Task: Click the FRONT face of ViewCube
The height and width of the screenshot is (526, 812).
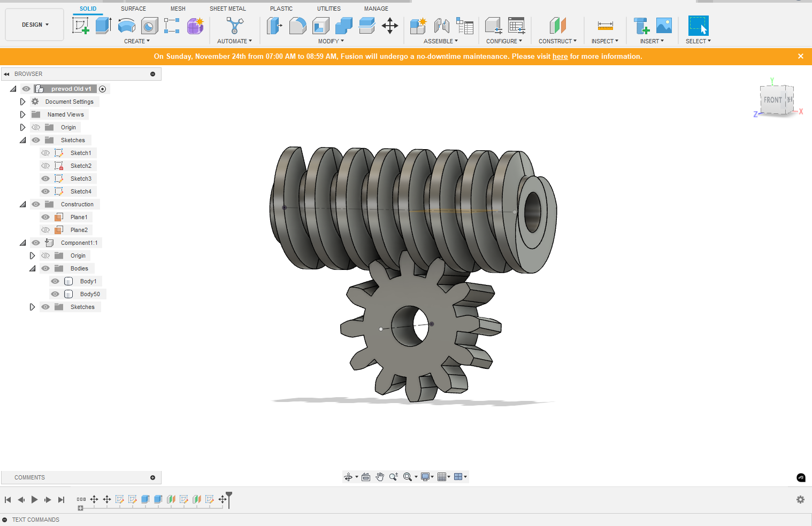Action: 772,100
